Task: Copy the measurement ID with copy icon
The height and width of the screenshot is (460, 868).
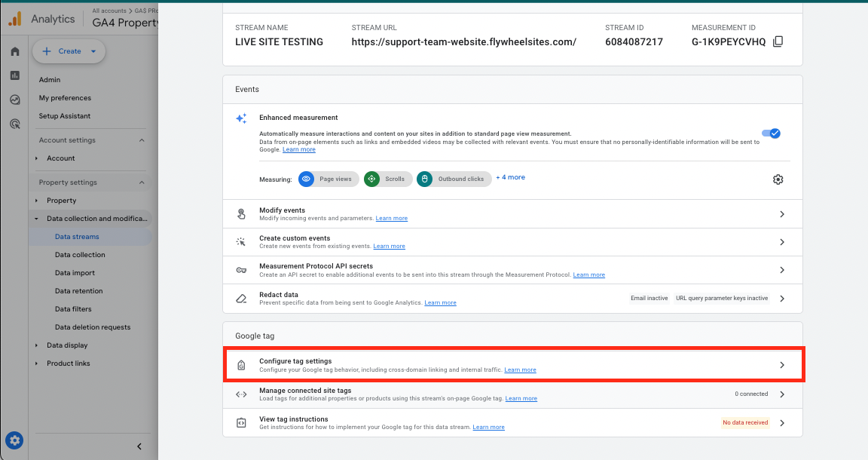Action: [778, 41]
